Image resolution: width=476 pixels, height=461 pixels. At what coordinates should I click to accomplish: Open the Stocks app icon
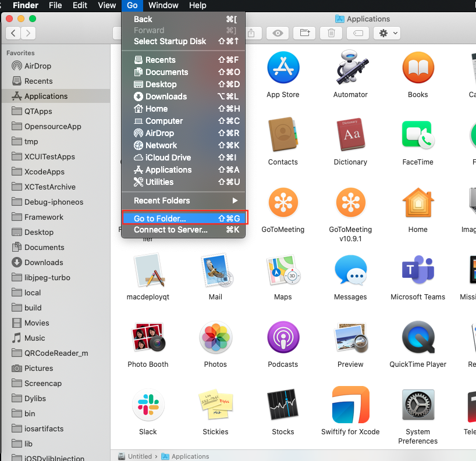(283, 405)
